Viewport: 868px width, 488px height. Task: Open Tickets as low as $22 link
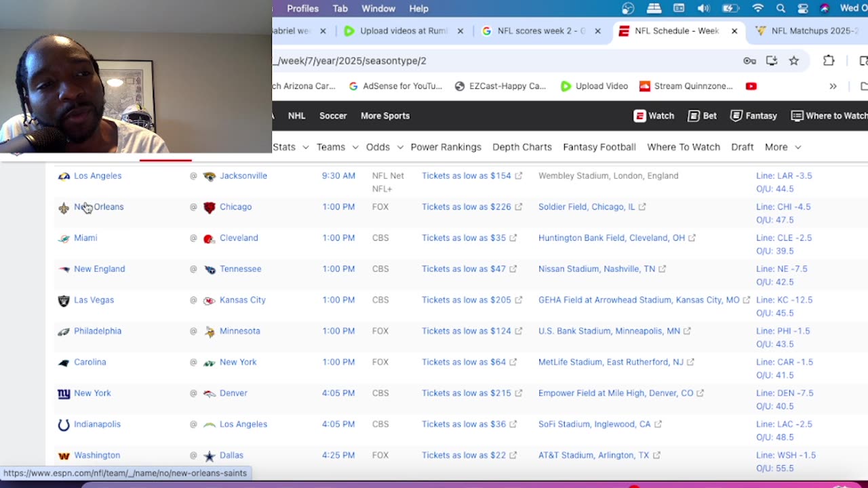click(x=469, y=455)
